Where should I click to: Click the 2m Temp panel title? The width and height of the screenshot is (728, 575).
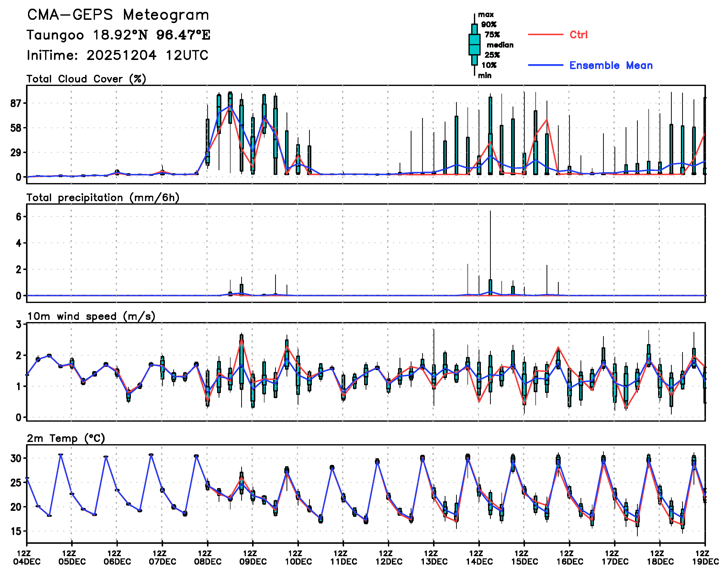point(66,438)
